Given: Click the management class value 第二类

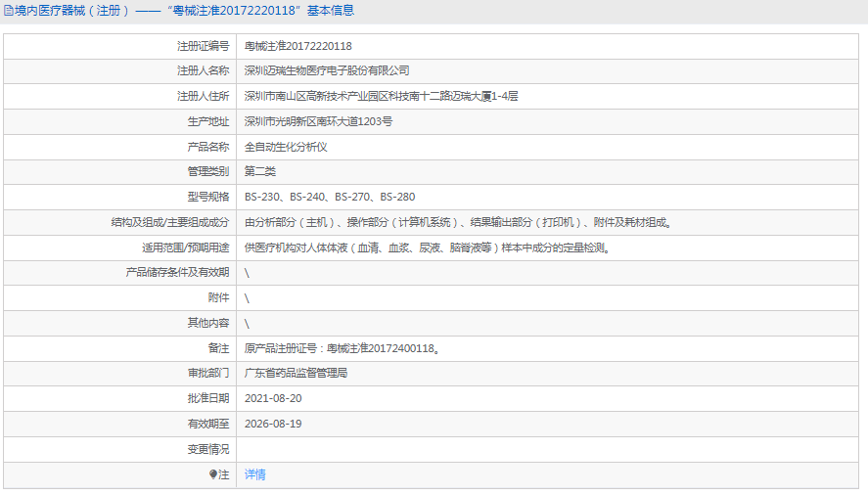Looking at the screenshot, I should pos(259,171).
